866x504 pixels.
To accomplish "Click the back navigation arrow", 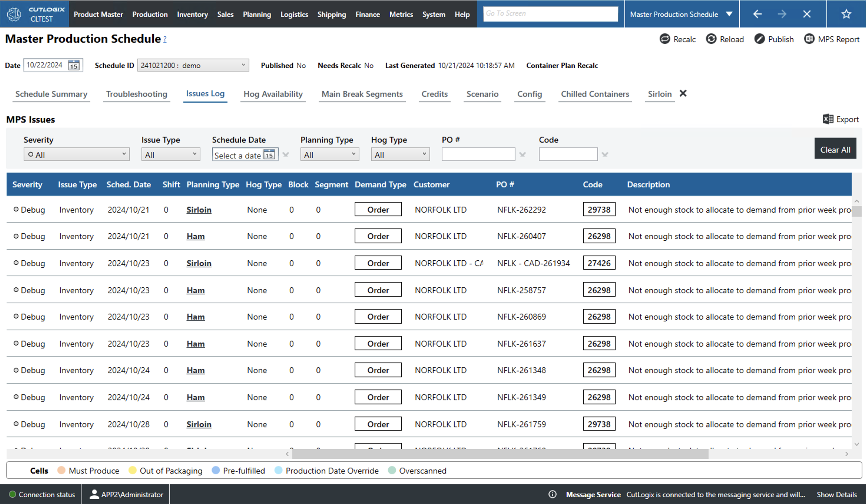I will tap(757, 14).
